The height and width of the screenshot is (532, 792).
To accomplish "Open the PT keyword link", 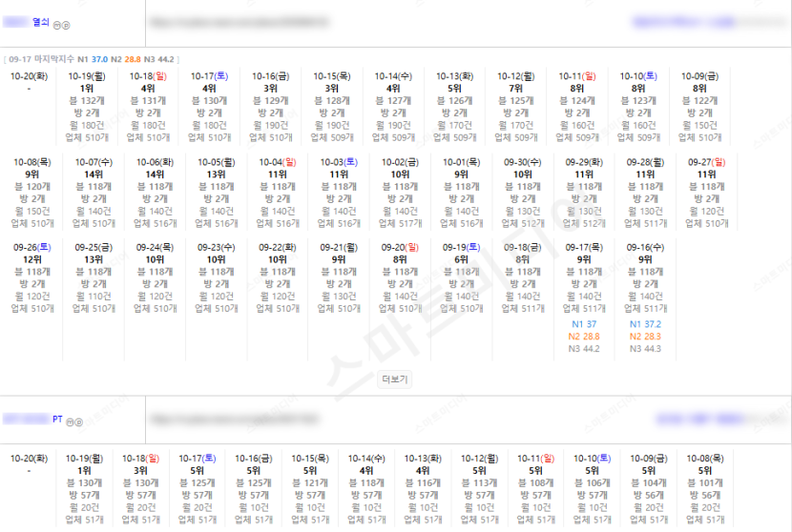I will tap(57, 419).
